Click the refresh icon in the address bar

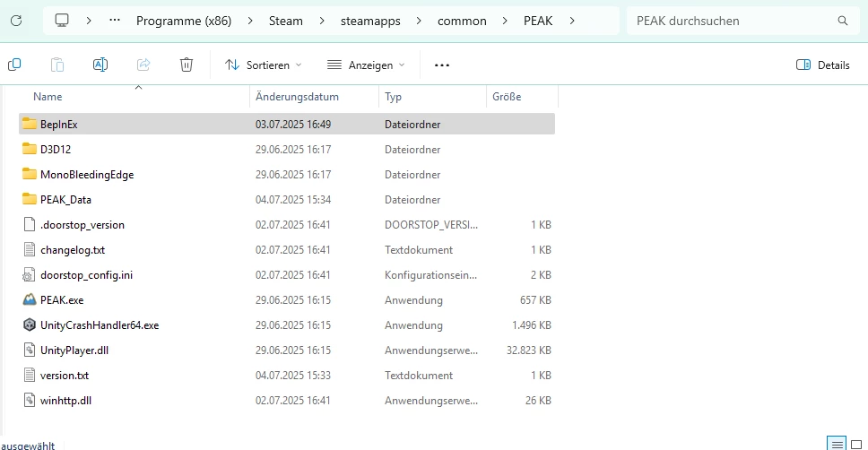click(x=16, y=21)
